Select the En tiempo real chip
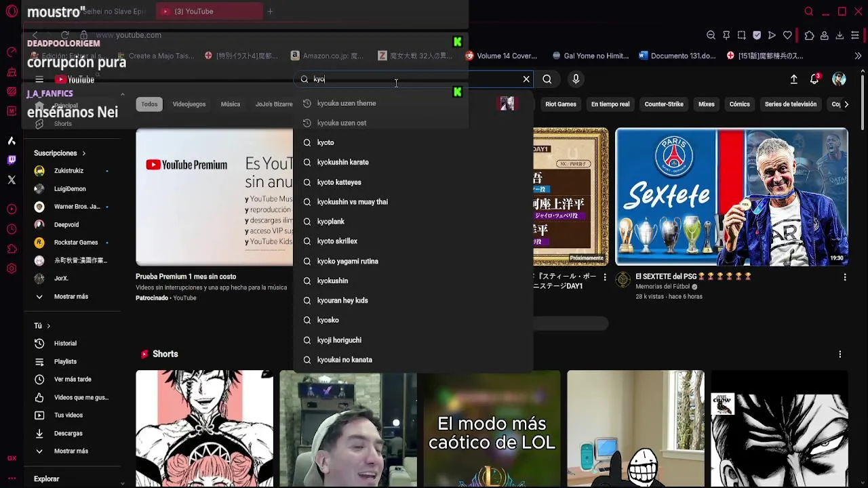 [610, 104]
